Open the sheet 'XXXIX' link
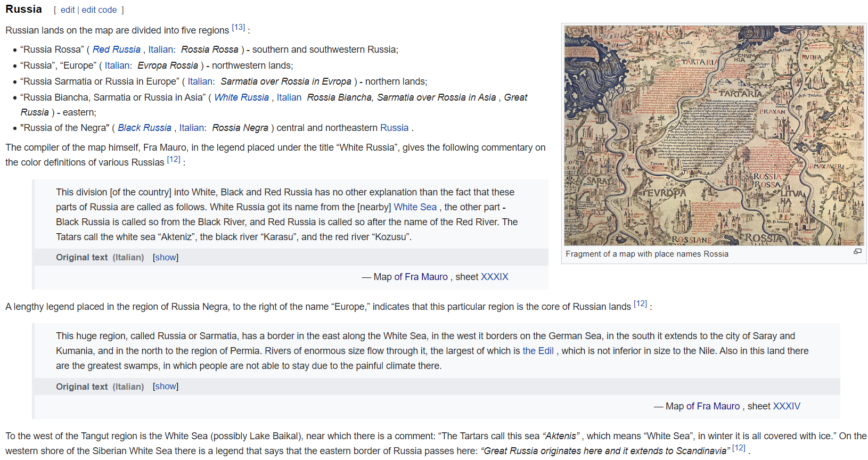 (495, 277)
